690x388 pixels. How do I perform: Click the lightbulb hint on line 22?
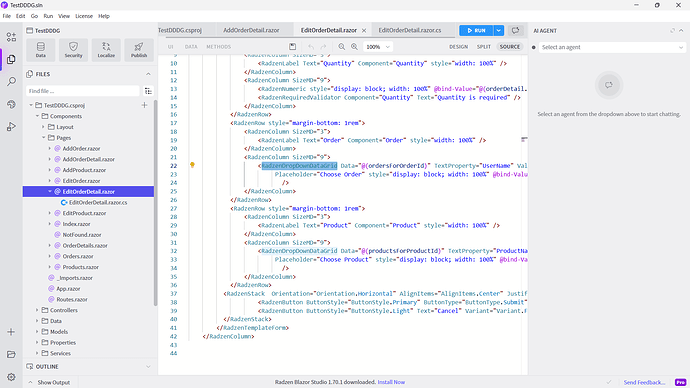[192, 165]
